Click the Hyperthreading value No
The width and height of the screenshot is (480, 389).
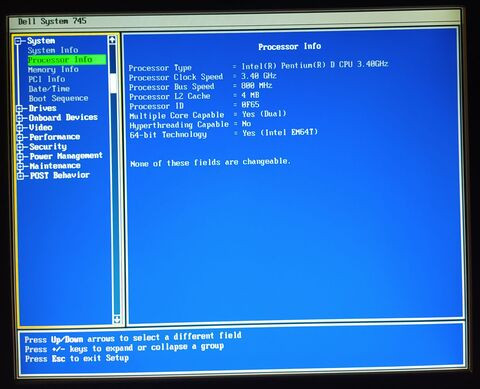246,124
